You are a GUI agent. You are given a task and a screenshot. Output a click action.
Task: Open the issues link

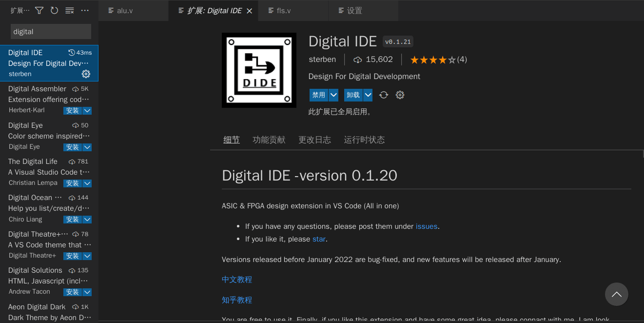point(427,226)
